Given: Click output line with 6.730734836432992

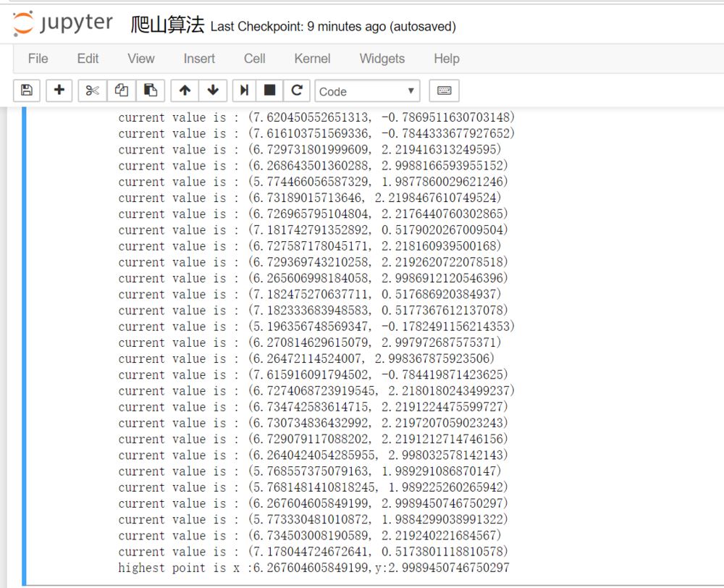Looking at the screenshot, I should coord(313,423).
